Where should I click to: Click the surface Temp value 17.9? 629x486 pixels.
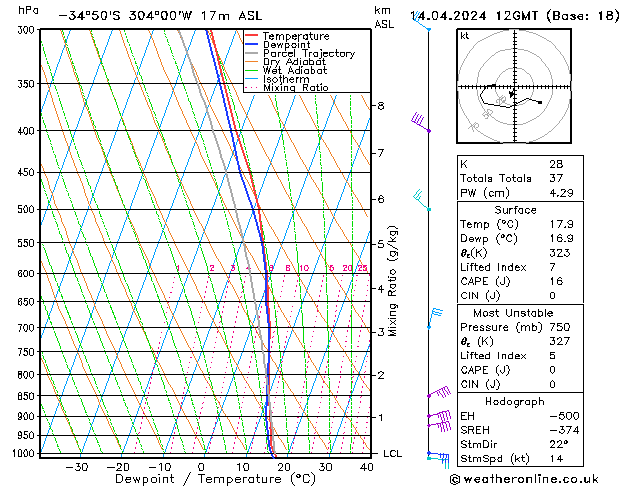click(x=561, y=224)
